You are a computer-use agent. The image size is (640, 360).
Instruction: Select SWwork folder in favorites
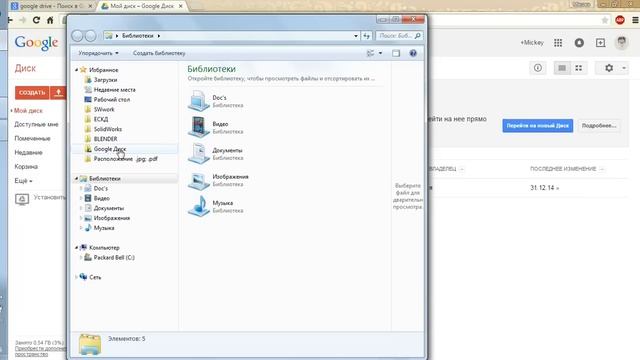(104, 109)
